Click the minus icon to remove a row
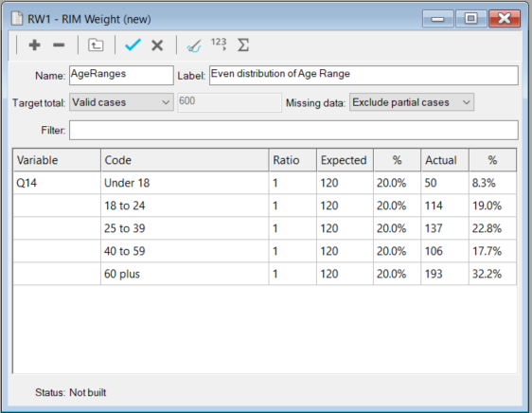532x413 pixels. (59, 45)
